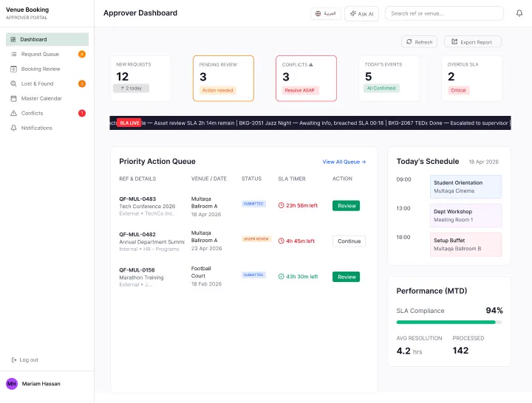
Task: Click the Master Calendar icon
Action: click(13, 98)
